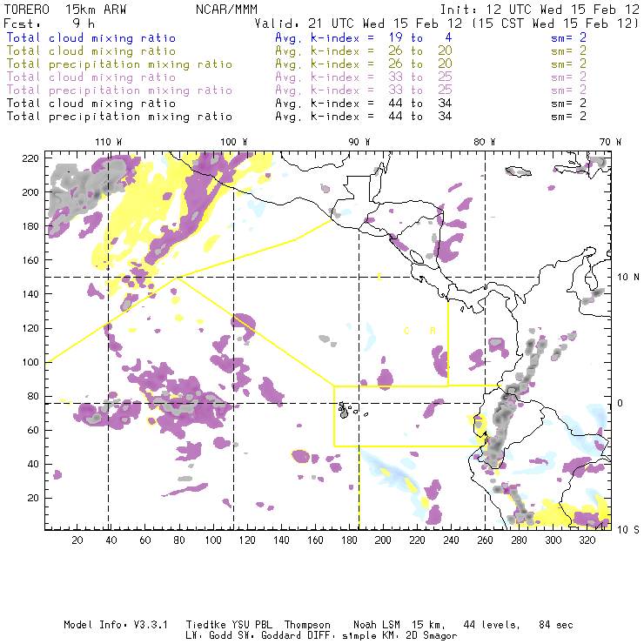Click the "sm= 2" on the last legend row
Image resolution: width=644 pixels, height=644 pixels.
tap(569, 117)
